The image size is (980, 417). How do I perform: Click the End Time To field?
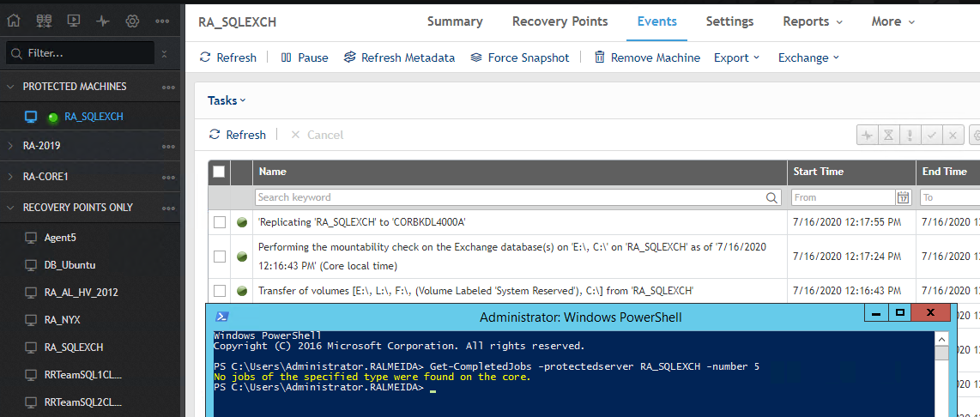pyautogui.click(x=950, y=197)
